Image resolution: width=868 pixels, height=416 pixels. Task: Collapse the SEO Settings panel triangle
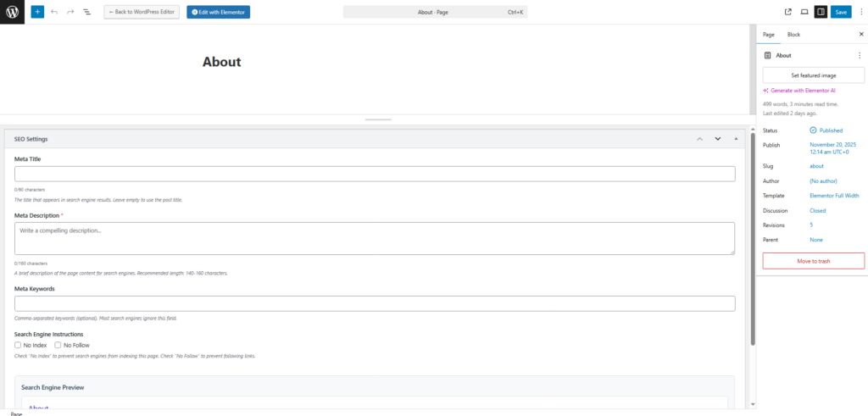736,138
